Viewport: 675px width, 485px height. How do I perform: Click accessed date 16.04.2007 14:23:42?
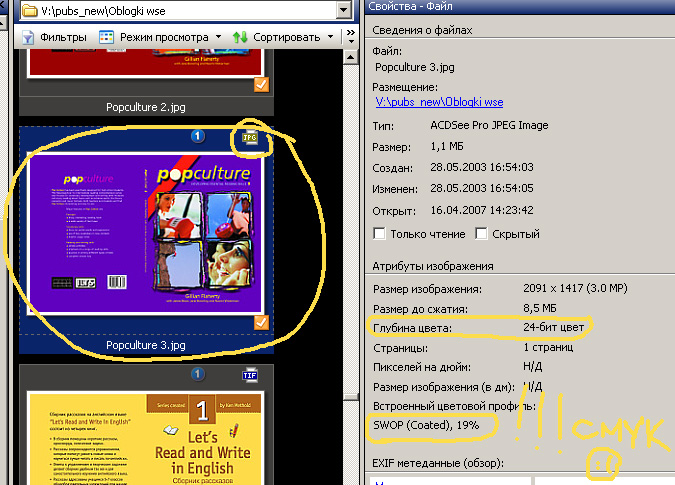click(x=482, y=210)
